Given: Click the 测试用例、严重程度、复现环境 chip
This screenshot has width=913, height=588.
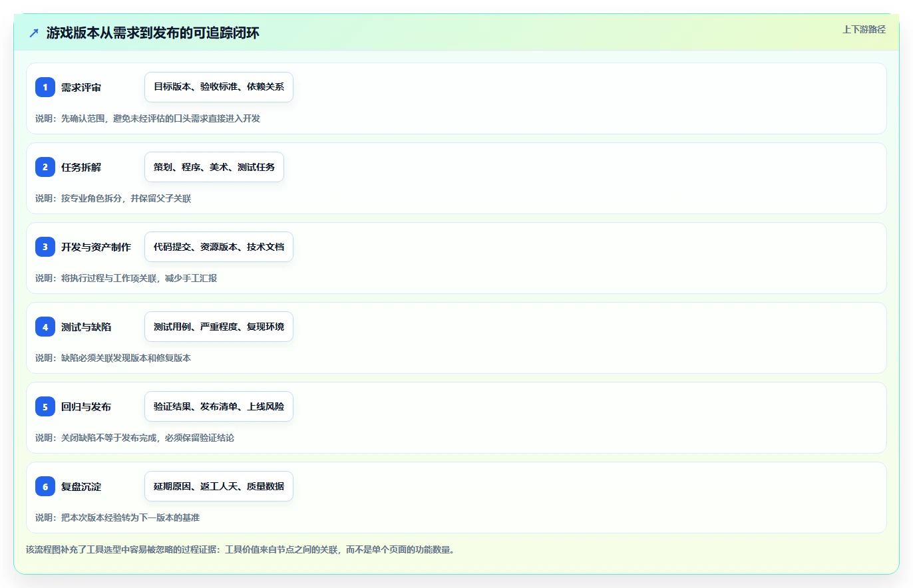Looking at the screenshot, I should (219, 327).
